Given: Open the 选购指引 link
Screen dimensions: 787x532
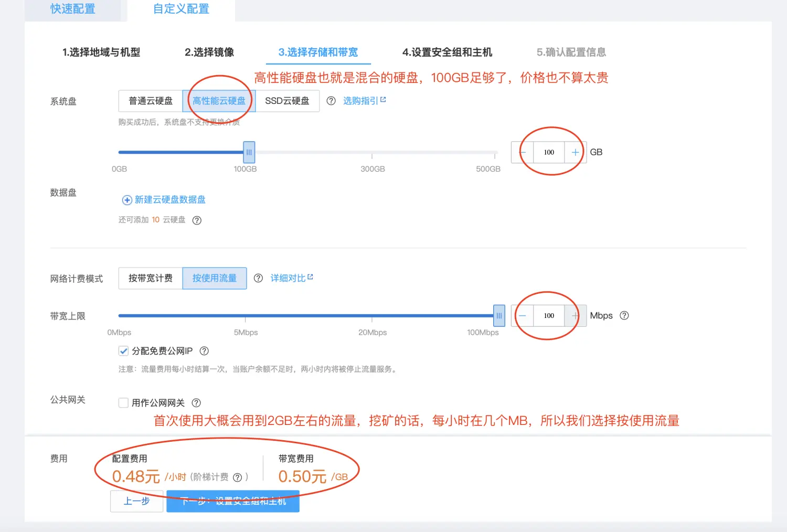Looking at the screenshot, I should click(x=364, y=100).
